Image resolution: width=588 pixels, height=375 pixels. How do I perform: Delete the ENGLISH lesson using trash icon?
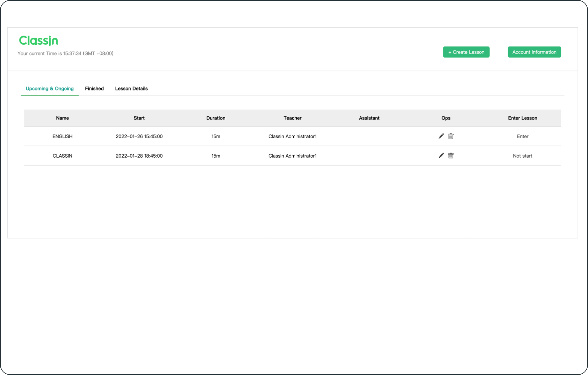(x=451, y=136)
